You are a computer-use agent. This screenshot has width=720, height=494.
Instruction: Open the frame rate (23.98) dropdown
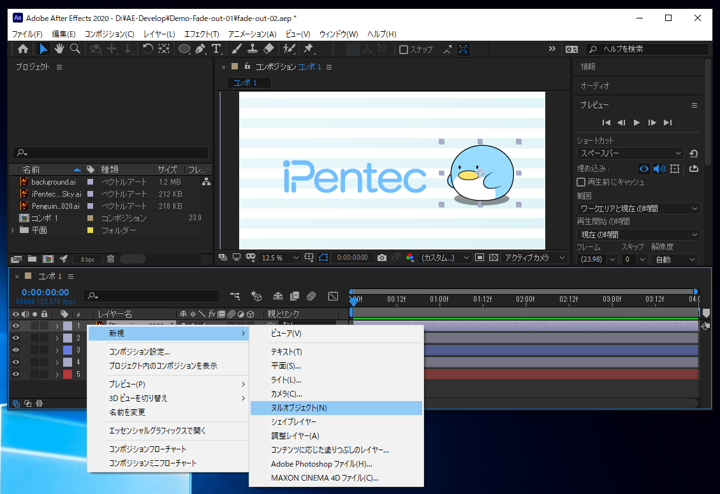coord(597,259)
